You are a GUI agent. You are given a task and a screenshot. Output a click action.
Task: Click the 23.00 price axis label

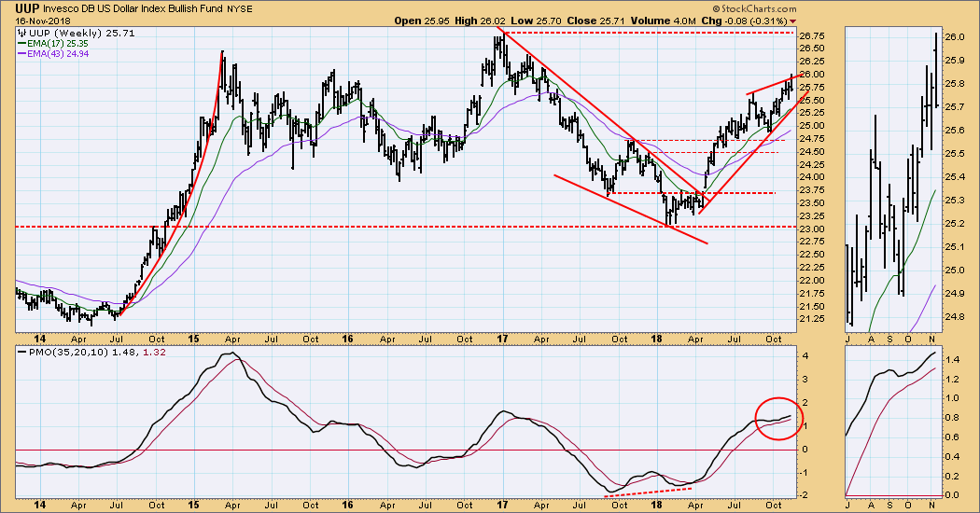[812, 229]
